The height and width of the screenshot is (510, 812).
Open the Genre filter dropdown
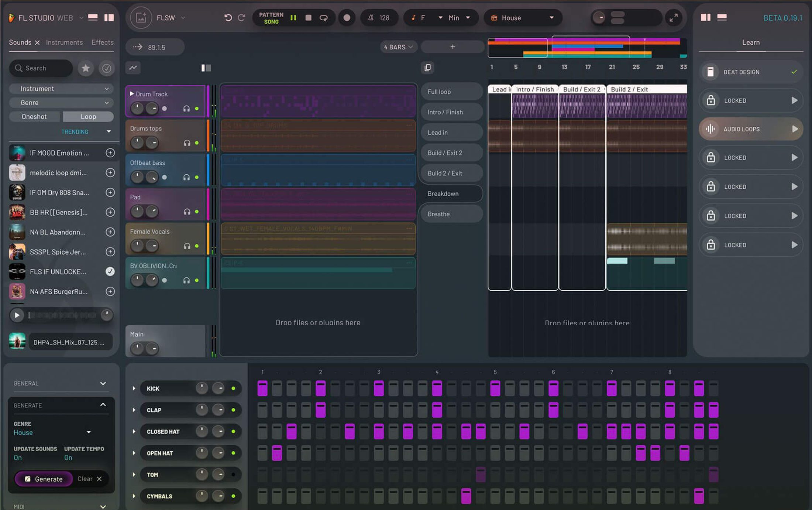tap(61, 103)
